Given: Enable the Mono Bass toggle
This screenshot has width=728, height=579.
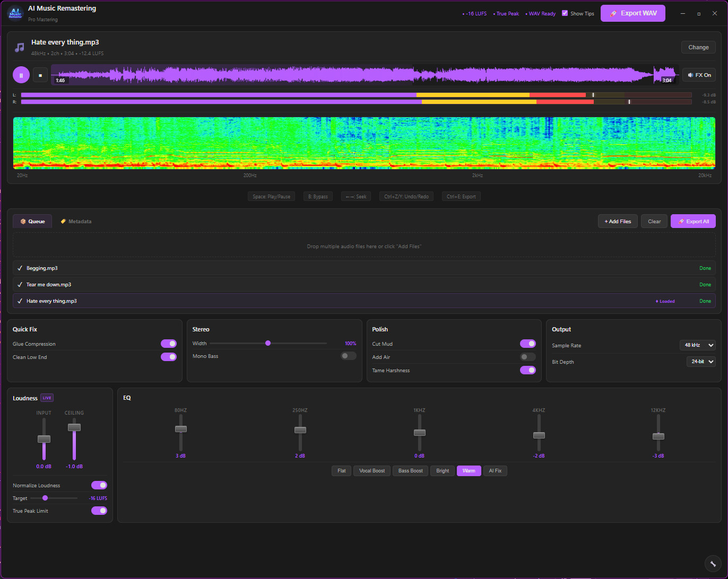Looking at the screenshot, I should point(348,356).
